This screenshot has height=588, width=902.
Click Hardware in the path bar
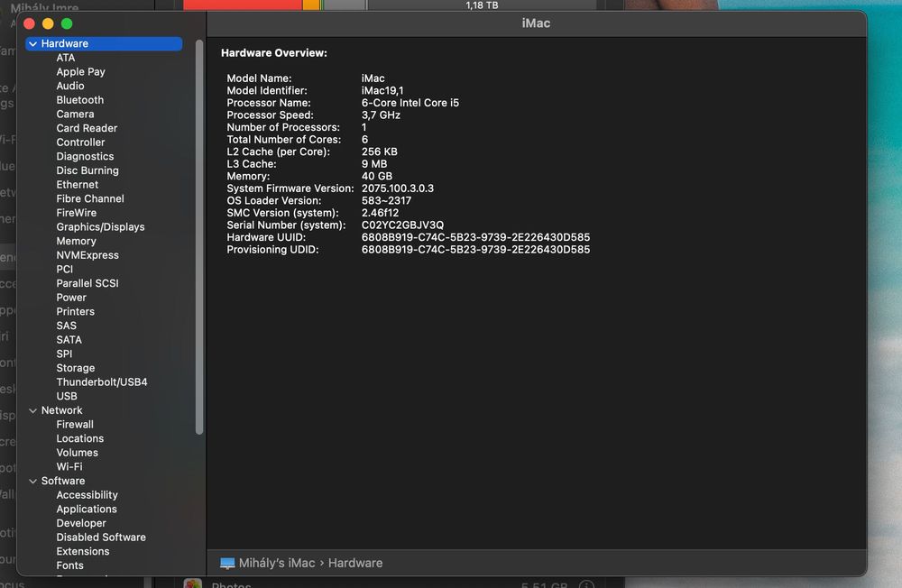coord(354,563)
